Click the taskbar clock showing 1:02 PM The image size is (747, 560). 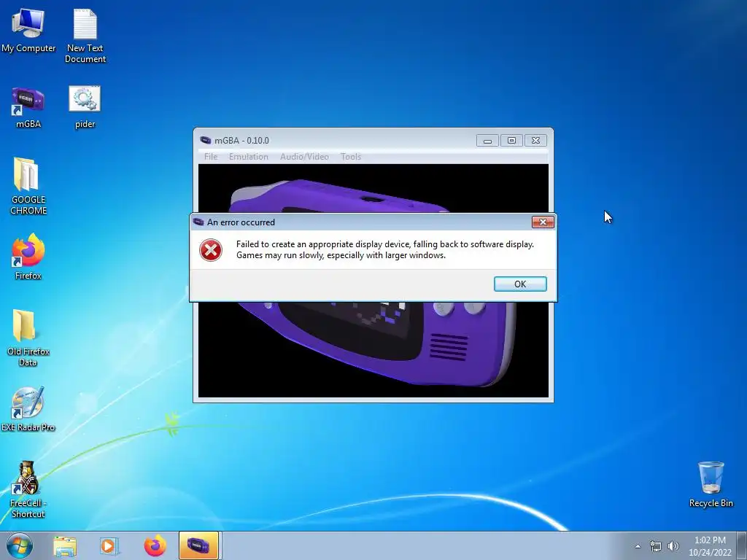click(x=710, y=546)
